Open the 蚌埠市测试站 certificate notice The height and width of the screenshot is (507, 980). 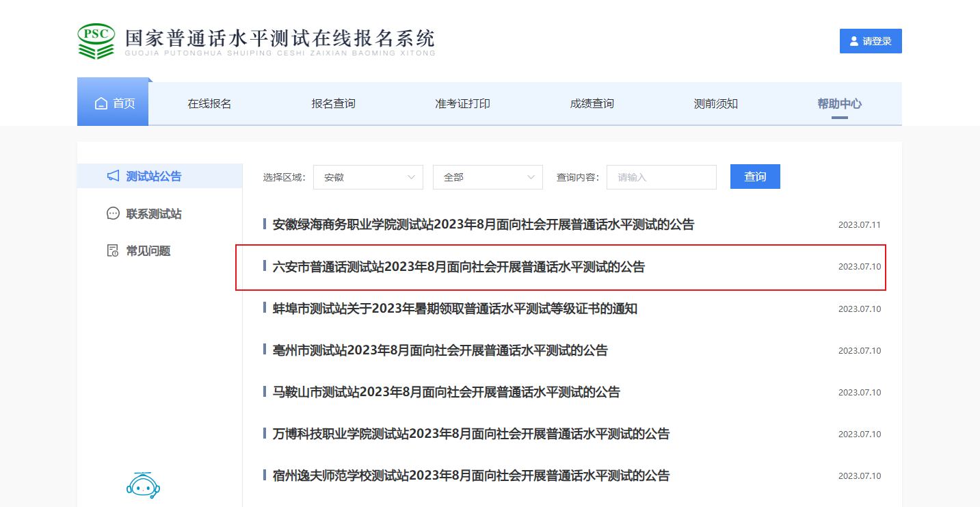click(455, 309)
